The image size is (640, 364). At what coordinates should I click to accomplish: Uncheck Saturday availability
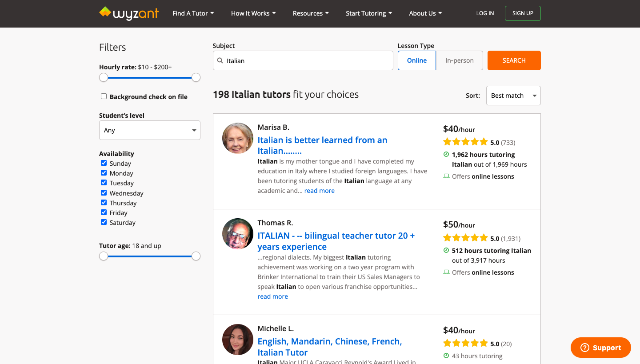click(x=104, y=222)
